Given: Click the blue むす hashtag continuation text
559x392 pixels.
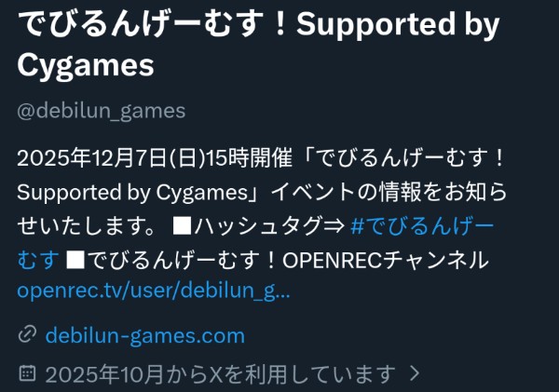Looking at the screenshot, I should tap(38, 260).
